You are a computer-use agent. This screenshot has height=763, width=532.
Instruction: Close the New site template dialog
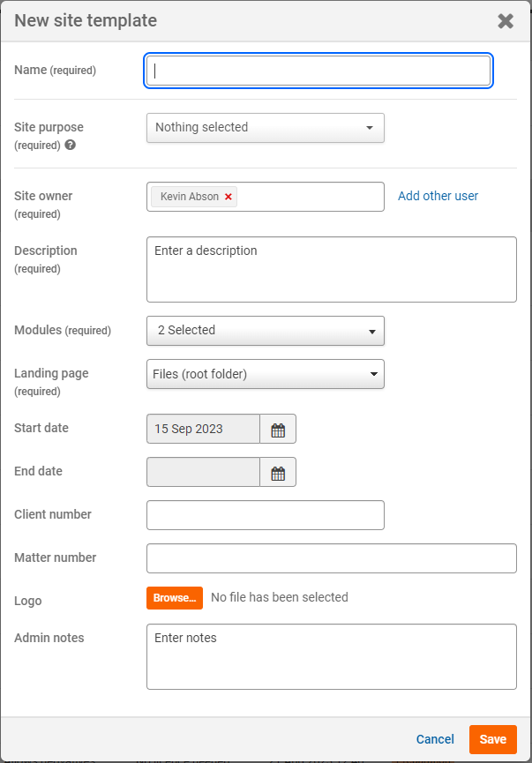506,21
